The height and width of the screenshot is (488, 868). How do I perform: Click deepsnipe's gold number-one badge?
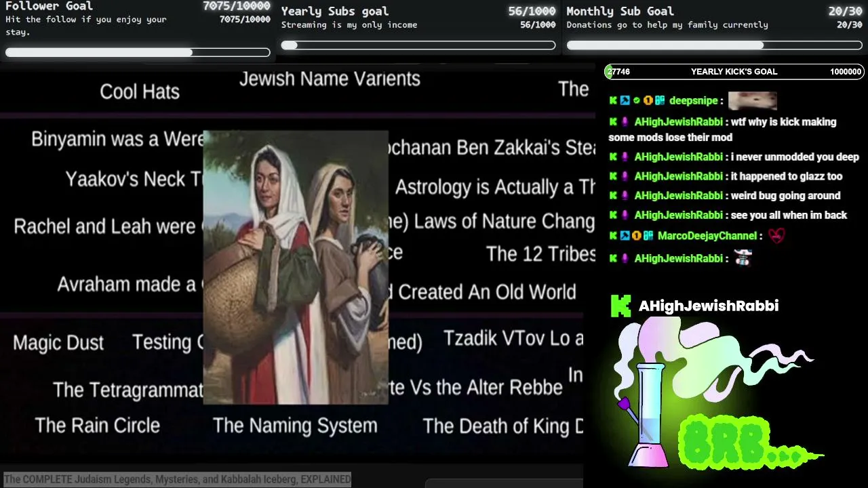(648, 100)
